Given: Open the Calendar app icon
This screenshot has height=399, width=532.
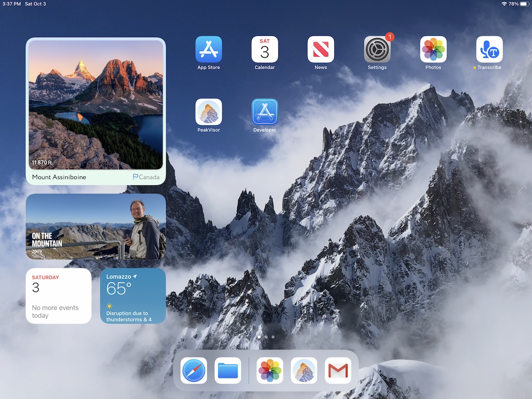Looking at the screenshot, I should point(265,50).
